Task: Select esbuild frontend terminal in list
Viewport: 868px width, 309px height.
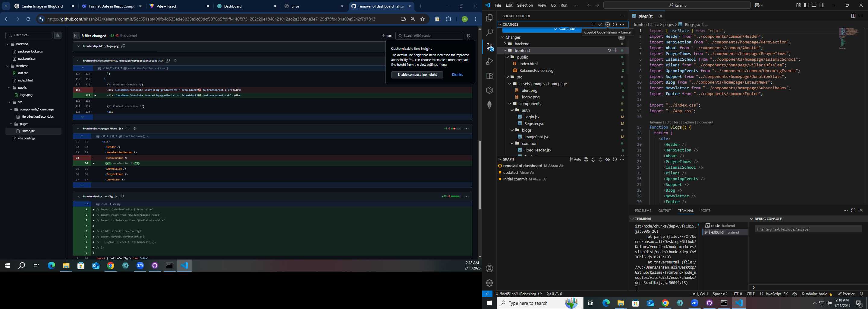Action: [725, 232]
